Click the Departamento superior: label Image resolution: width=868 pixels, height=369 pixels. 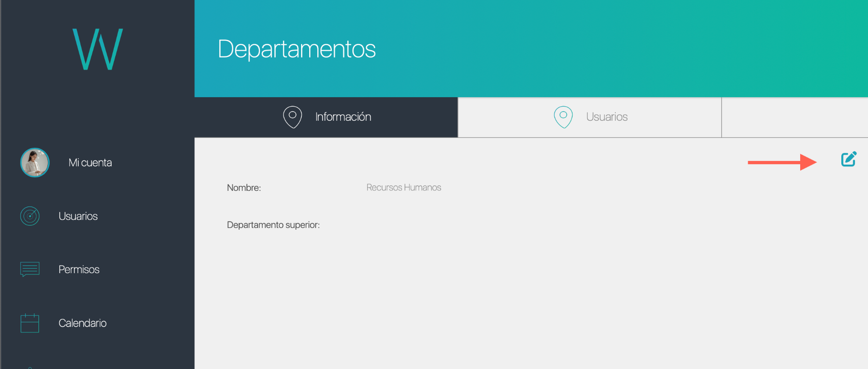pos(274,225)
